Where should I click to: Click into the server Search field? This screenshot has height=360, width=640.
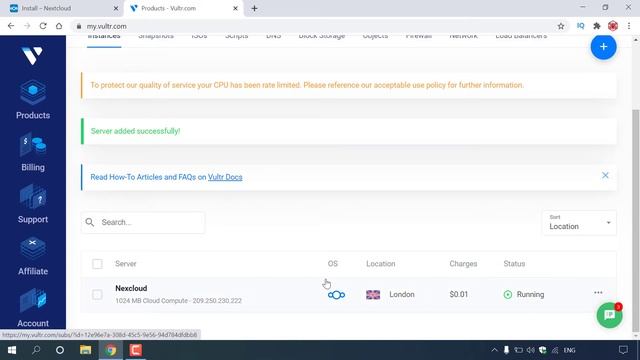pyautogui.click(x=143, y=222)
